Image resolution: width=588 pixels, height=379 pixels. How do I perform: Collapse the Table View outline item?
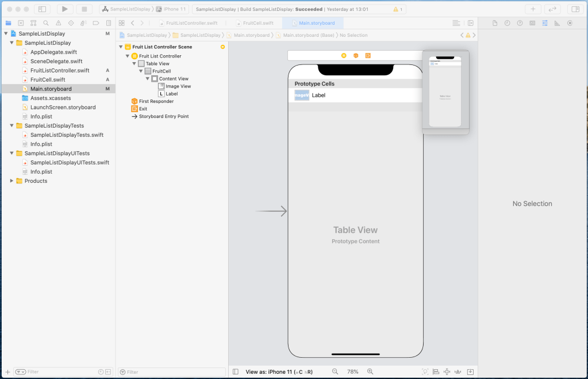click(x=134, y=64)
